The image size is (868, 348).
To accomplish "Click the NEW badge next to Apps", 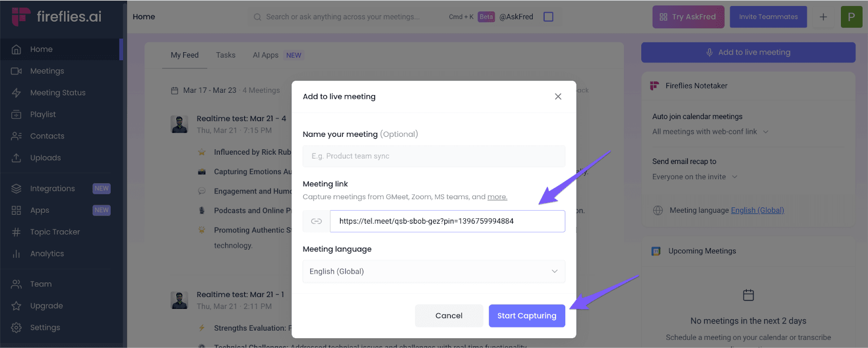I will click(x=101, y=210).
